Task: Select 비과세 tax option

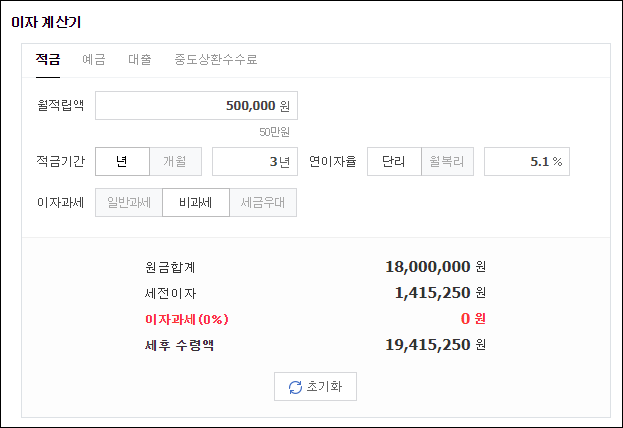Action: 196,203
